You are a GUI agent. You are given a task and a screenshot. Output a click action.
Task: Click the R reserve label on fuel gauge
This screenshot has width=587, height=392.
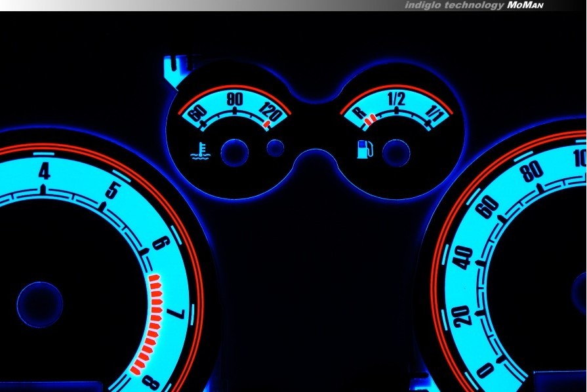(360, 113)
